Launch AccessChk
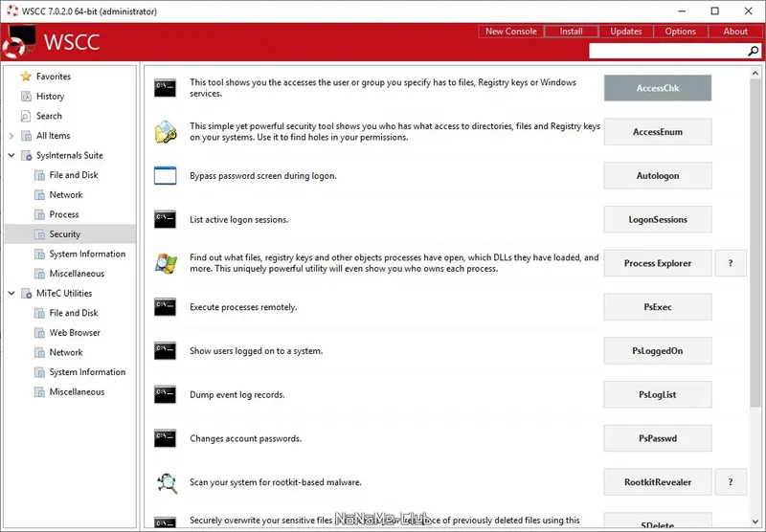The height and width of the screenshot is (532, 766). [x=658, y=88]
